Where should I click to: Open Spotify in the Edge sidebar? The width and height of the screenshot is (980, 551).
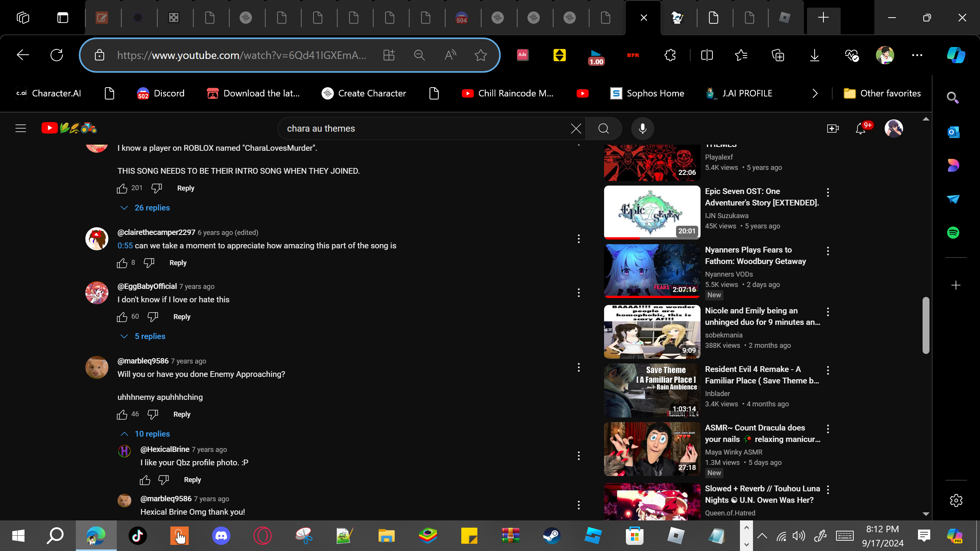(x=953, y=233)
